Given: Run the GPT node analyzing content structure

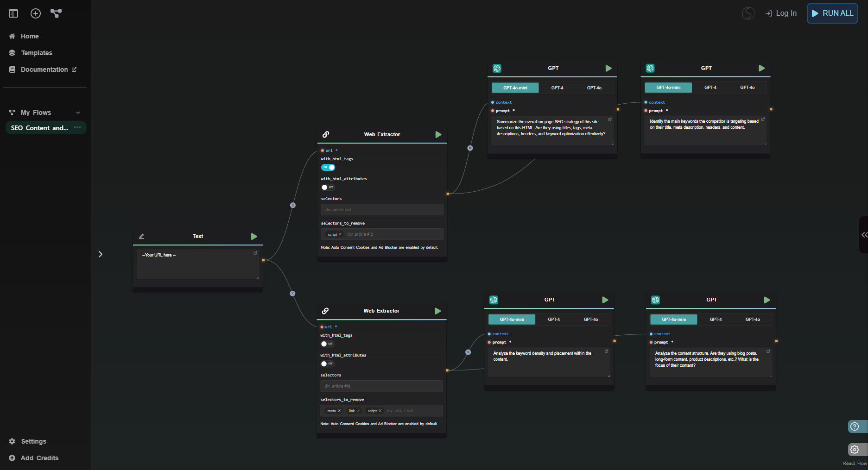Looking at the screenshot, I should [x=767, y=300].
